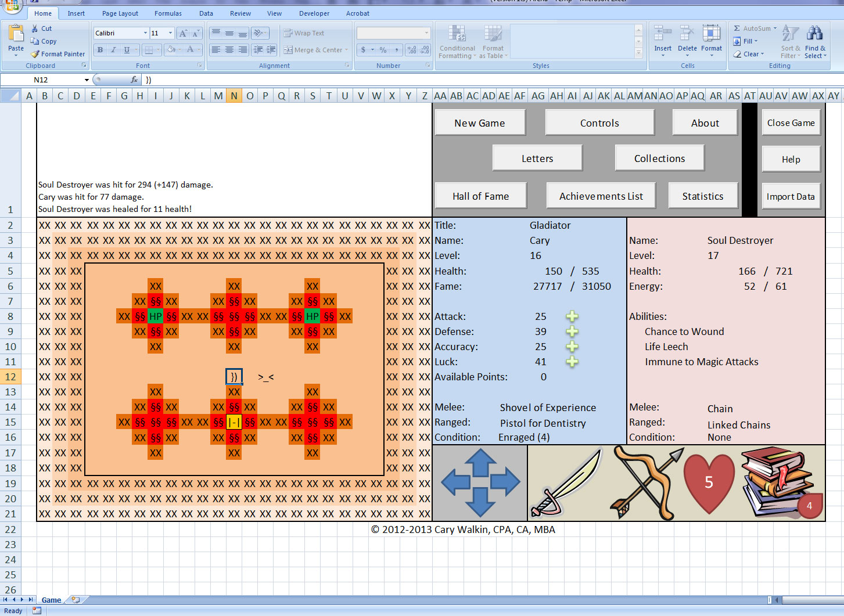Click the bow and arrow ranged icon
The width and height of the screenshot is (844, 616).
(645, 483)
